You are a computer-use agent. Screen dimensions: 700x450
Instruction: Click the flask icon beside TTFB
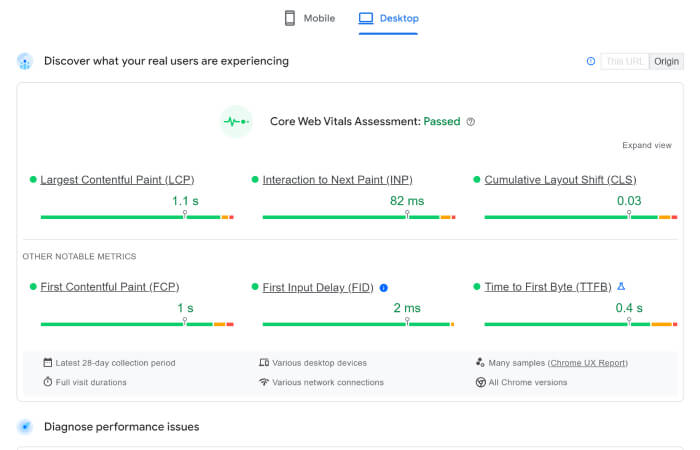[x=622, y=287]
